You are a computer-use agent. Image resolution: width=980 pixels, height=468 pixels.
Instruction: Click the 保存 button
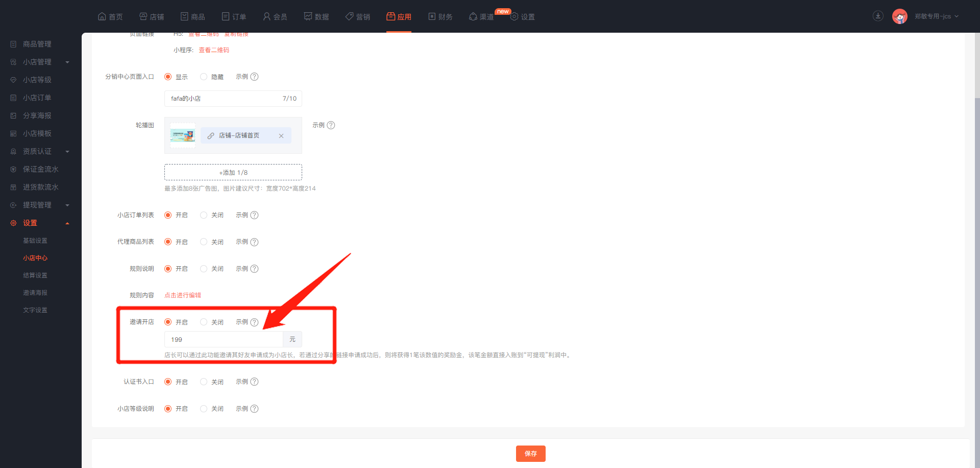530,454
